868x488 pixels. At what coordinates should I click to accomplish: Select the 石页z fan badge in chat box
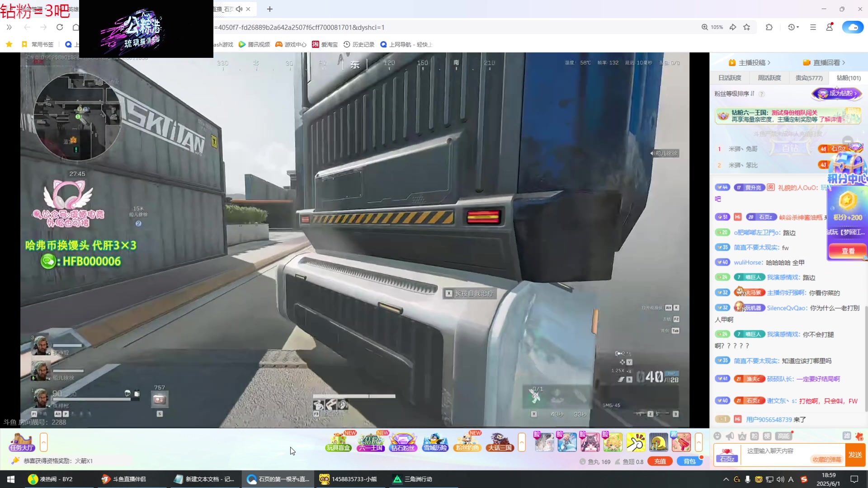point(727,455)
